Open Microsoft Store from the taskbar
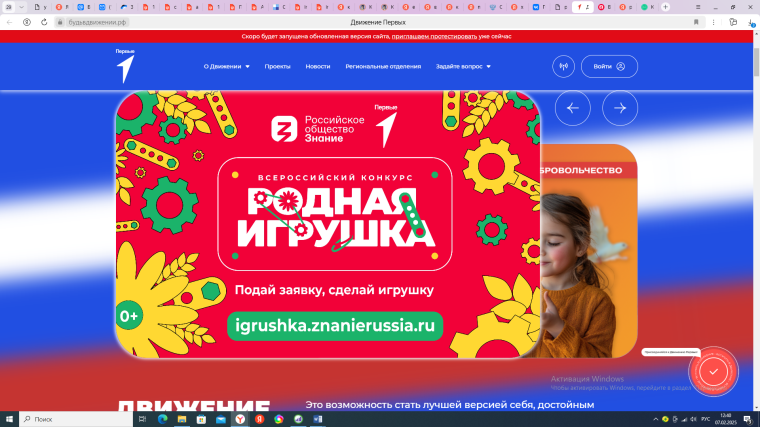Viewport: 760px width, 427px height. coord(201,419)
